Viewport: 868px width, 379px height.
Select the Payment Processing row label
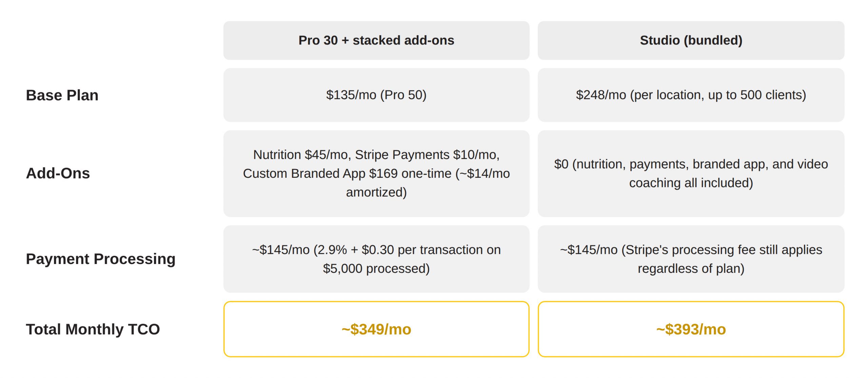click(101, 259)
